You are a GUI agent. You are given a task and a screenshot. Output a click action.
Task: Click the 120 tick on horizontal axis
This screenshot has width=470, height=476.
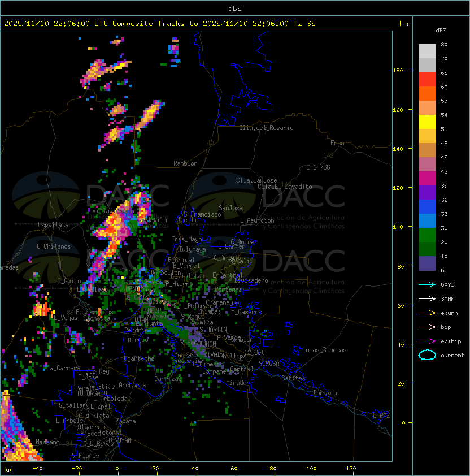(351, 469)
